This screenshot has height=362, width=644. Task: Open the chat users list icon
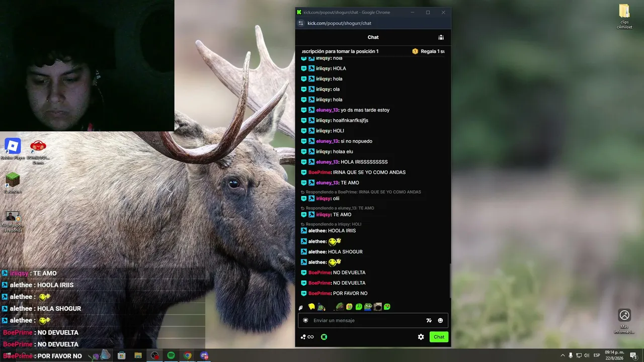pos(441,37)
